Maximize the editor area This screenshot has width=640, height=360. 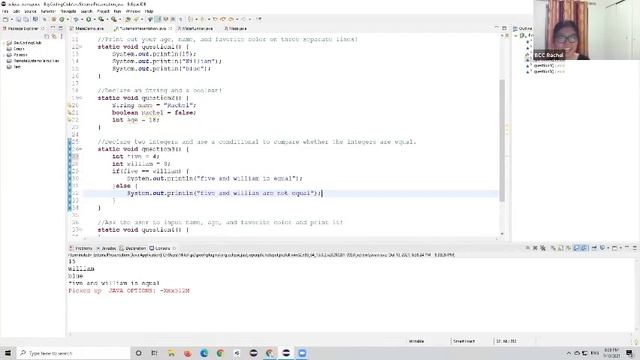[x=504, y=28]
